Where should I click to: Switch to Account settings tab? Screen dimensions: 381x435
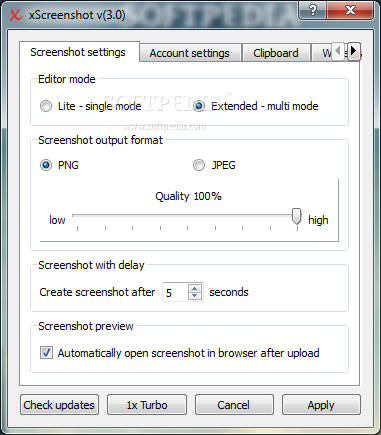click(190, 53)
